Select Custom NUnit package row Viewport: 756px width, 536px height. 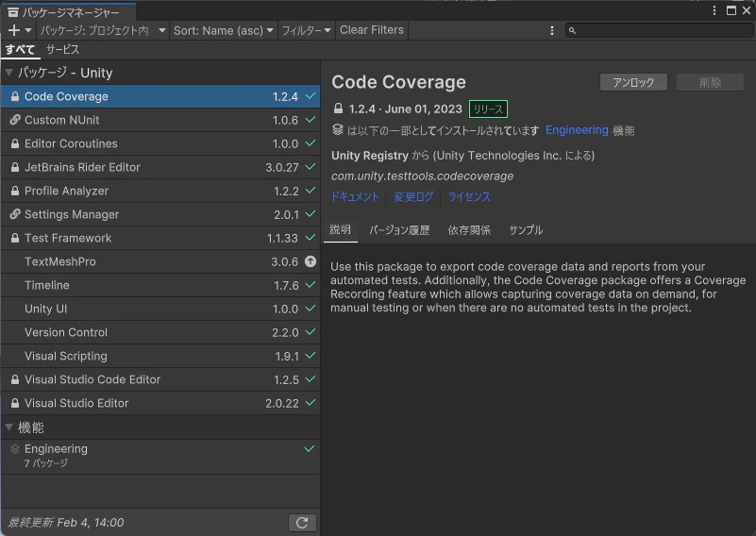pyautogui.click(x=160, y=120)
